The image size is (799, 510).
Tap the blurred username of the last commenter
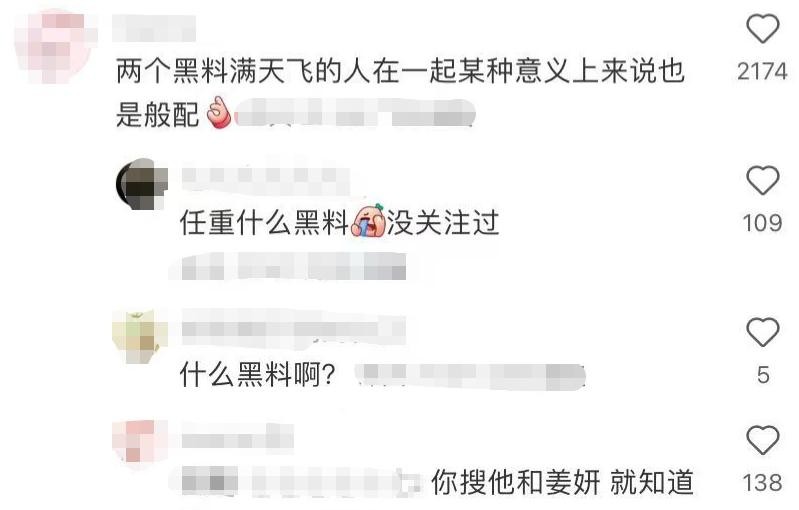pyautogui.click(x=237, y=440)
